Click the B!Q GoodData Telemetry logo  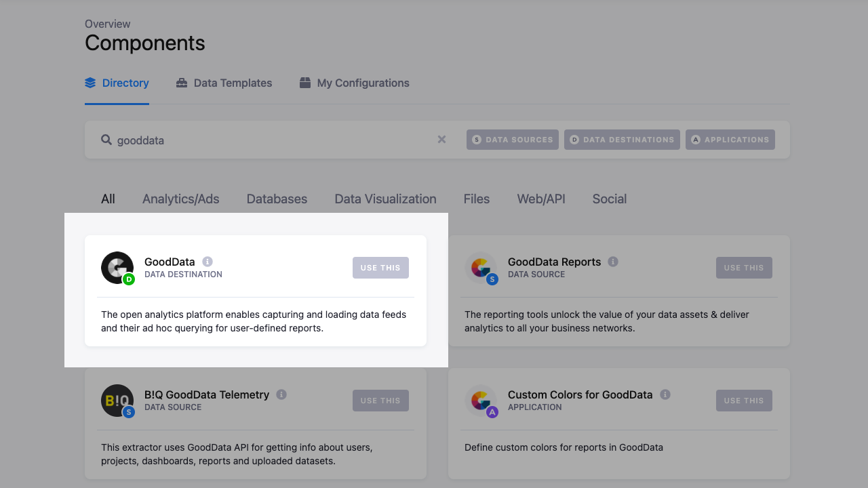pos(117,401)
